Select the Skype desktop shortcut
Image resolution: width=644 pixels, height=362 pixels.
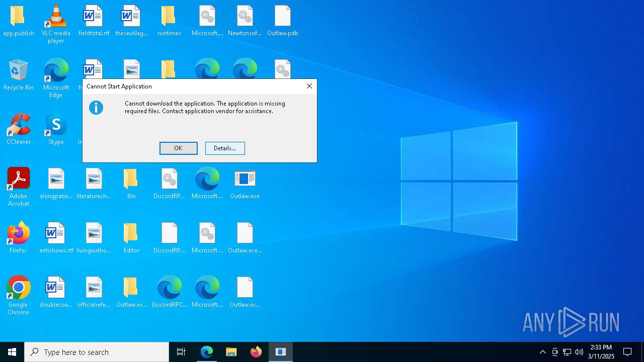pyautogui.click(x=56, y=130)
